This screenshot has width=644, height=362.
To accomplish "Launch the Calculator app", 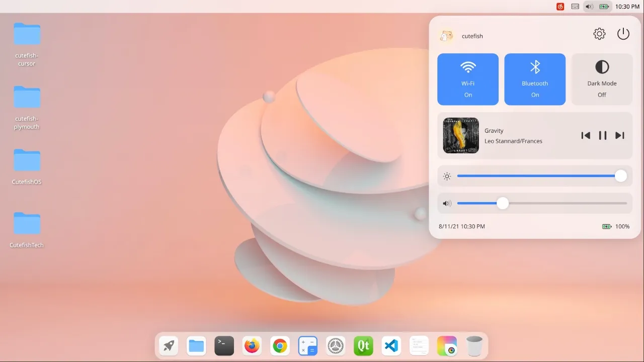I will tap(307, 345).
